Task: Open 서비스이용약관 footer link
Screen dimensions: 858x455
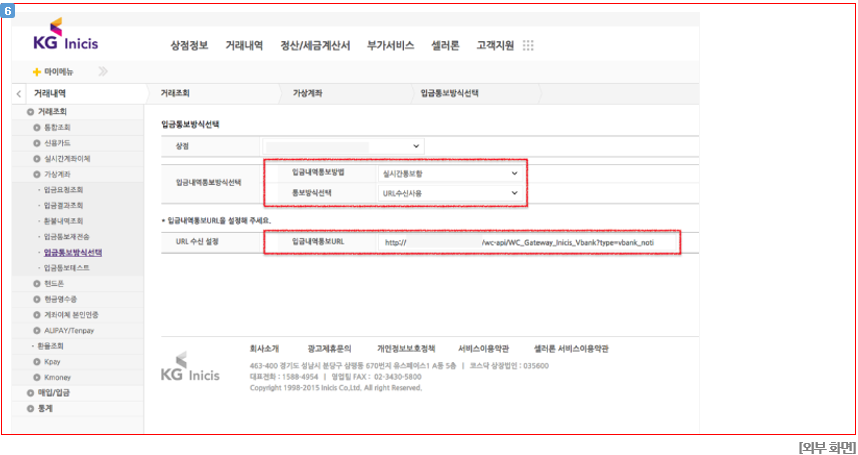Action: (484, 348)
